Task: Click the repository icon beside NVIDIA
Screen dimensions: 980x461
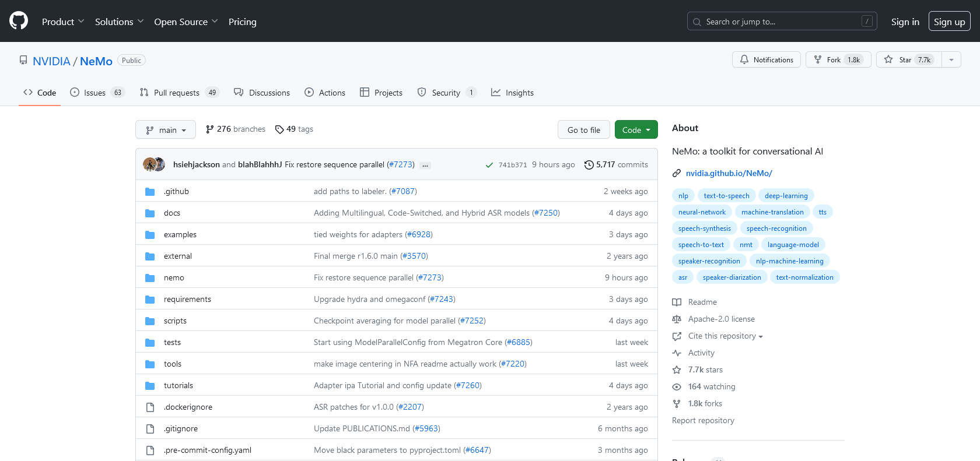Action: (23, 60)
